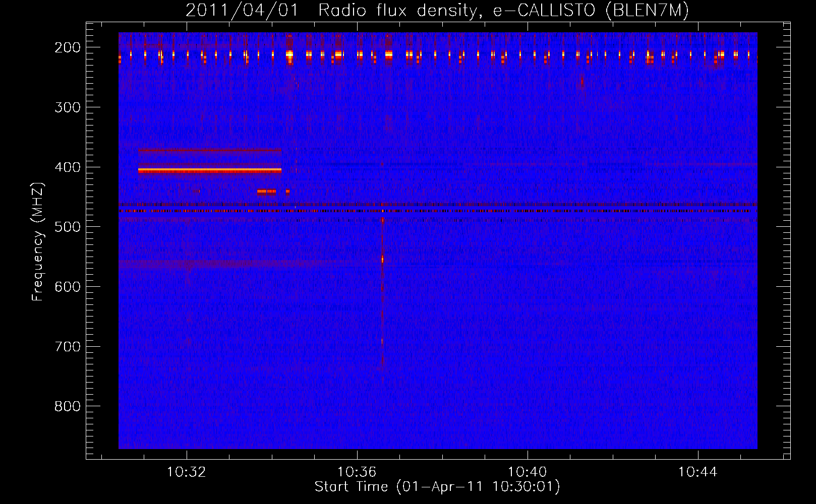Click the 10:40 time tick label
This screenshot has width=816, height=504.
528,472
